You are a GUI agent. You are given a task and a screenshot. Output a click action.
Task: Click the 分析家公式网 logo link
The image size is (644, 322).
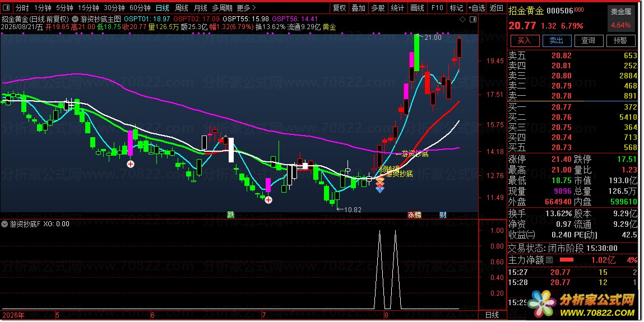tap(582, 305)
